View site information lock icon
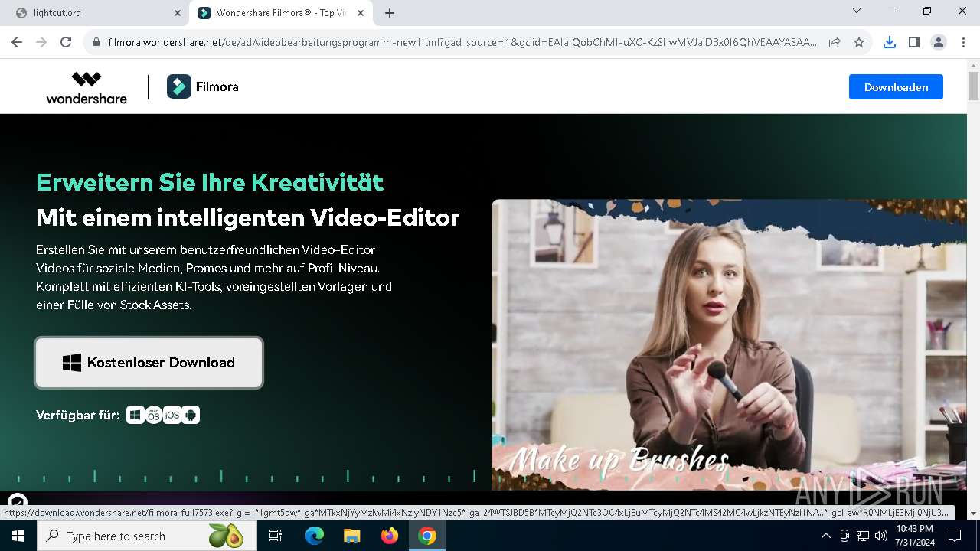 96,43
